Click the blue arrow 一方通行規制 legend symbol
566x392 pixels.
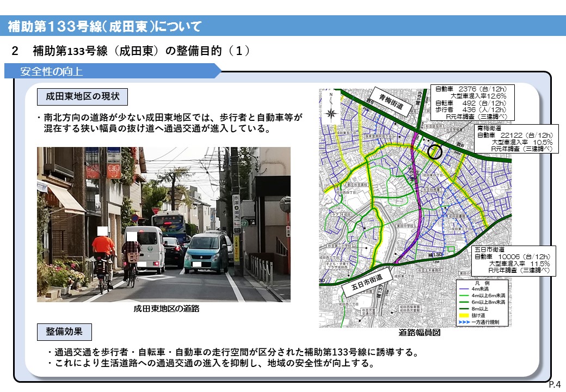pyautogui.click(x=465, y=322)
